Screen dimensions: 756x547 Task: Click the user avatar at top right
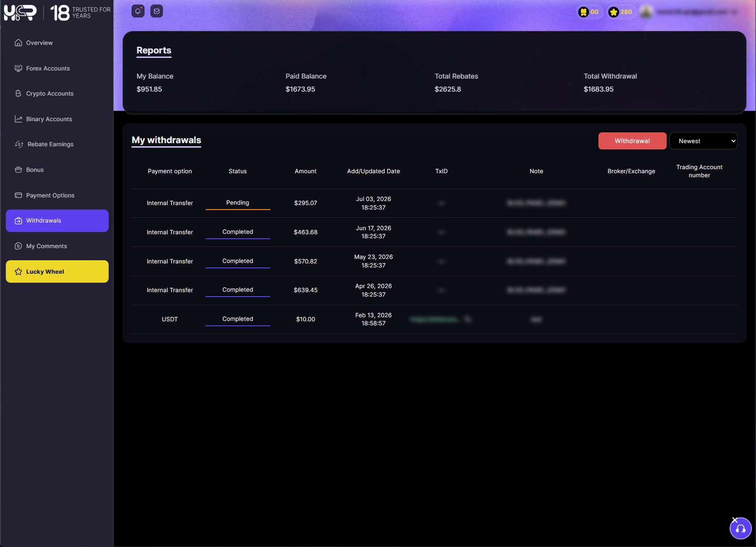646,12
